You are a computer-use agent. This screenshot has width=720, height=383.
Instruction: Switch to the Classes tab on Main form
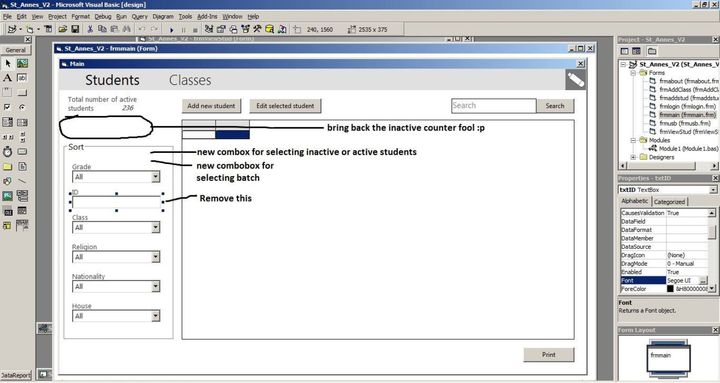coord(190,80)
